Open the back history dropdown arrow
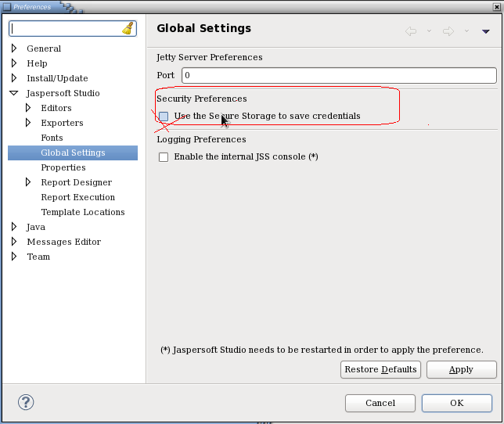 429,31
